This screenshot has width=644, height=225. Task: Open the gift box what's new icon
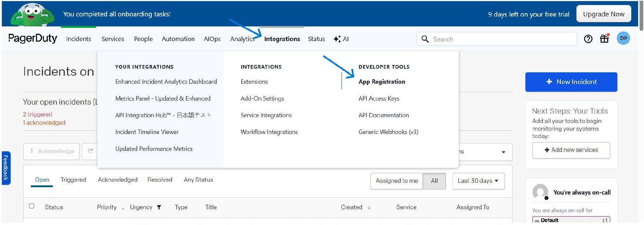(604, 39)
